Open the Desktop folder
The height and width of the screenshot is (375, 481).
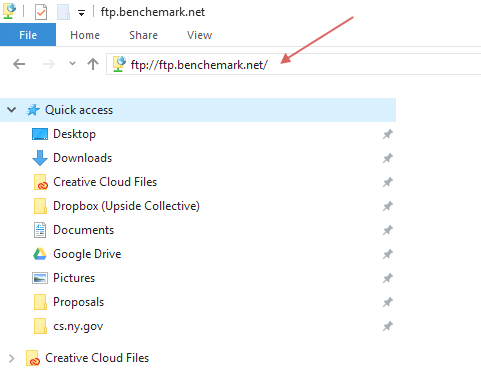click(x=74, y=134)
